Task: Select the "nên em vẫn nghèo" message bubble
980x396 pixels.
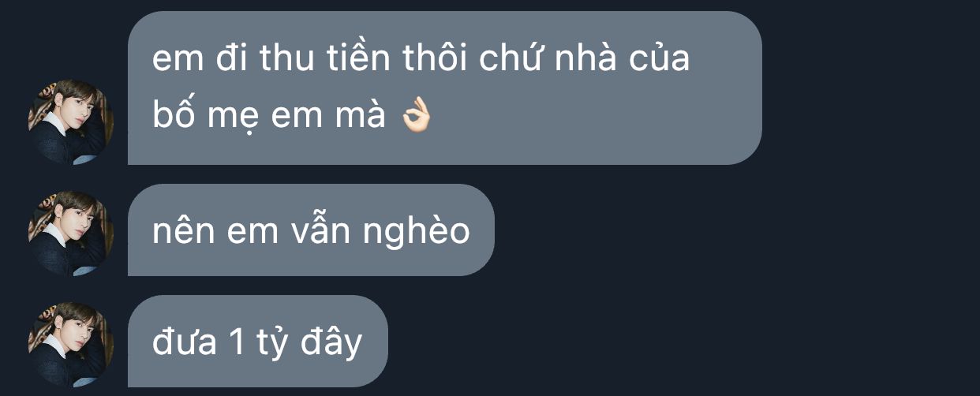Action: [311, 230]
